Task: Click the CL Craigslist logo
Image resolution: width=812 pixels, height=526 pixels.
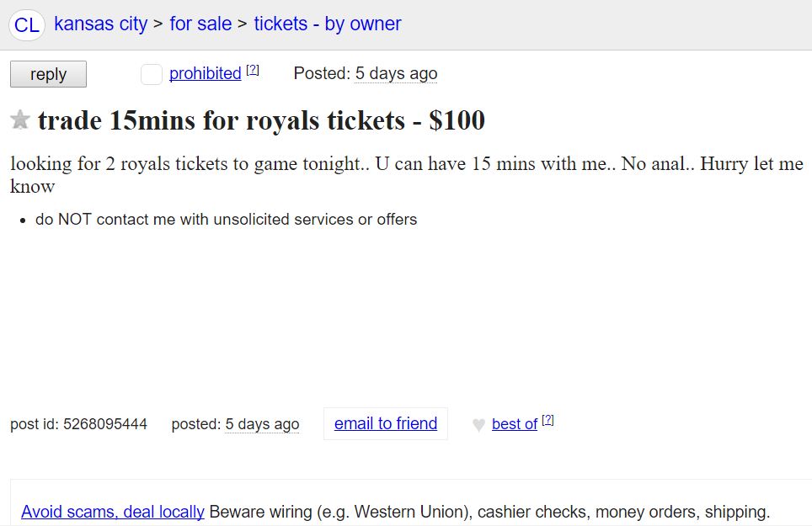Action: pyautogui.click(x=25, y=24)
